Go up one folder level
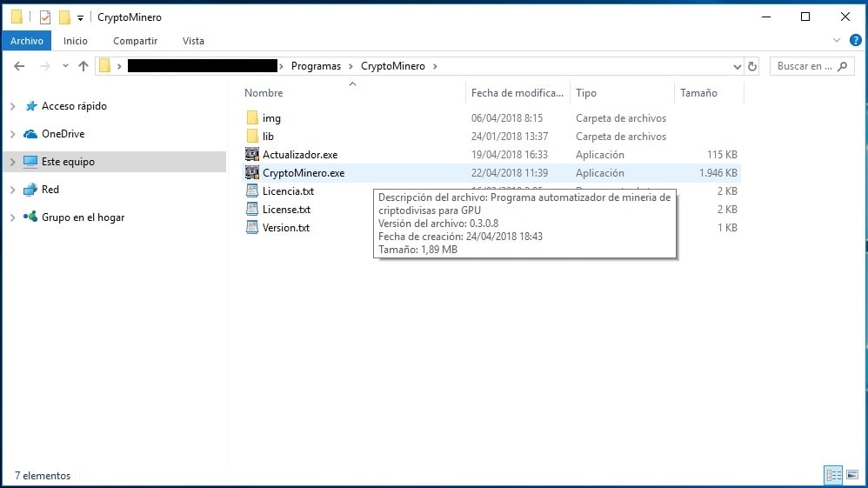Viewport: 868px width, 488px height. (83, 66)
